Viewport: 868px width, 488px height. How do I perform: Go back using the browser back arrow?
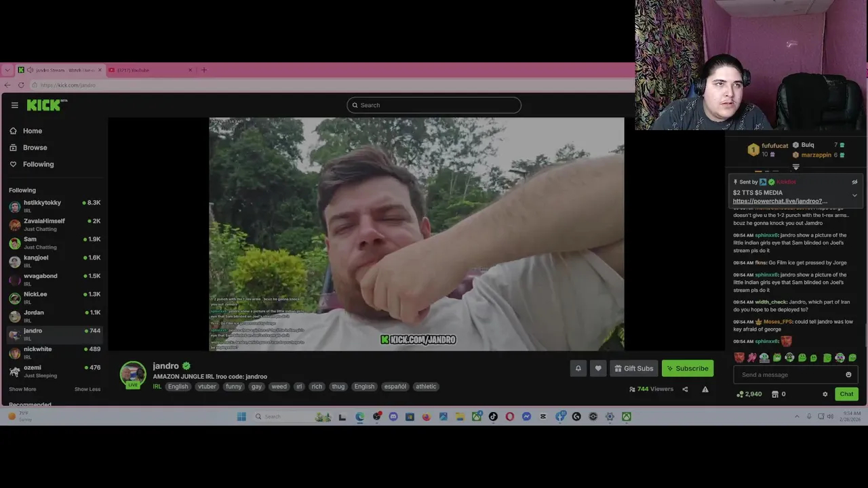(x=7, y=85)
